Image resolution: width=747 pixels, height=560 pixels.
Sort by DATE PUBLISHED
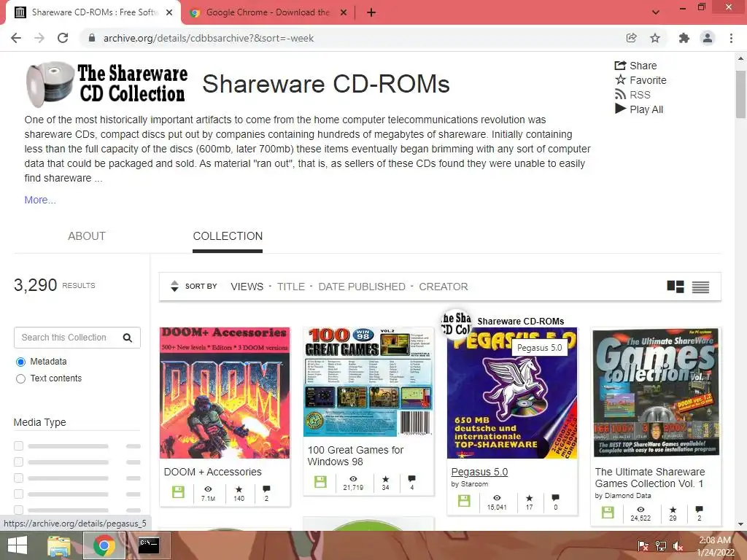click(x=362, y=287)
